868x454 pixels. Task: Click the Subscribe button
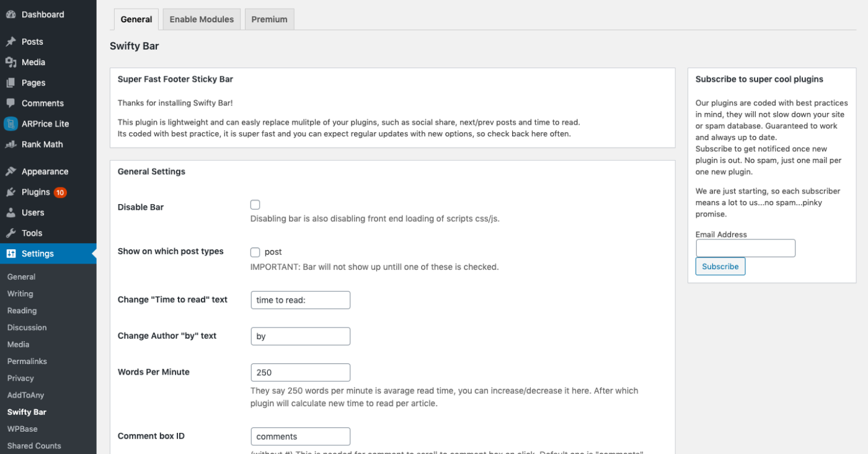click(720, 266)
